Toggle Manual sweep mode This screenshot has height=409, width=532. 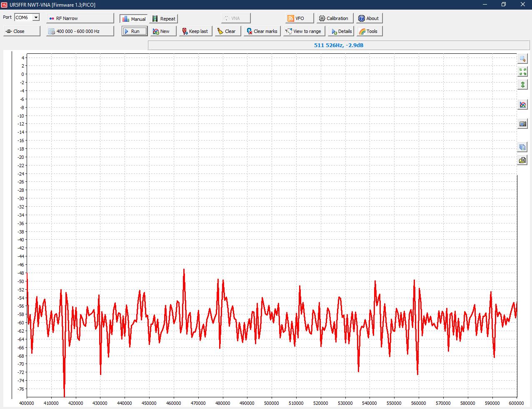(x=134, y=19)
